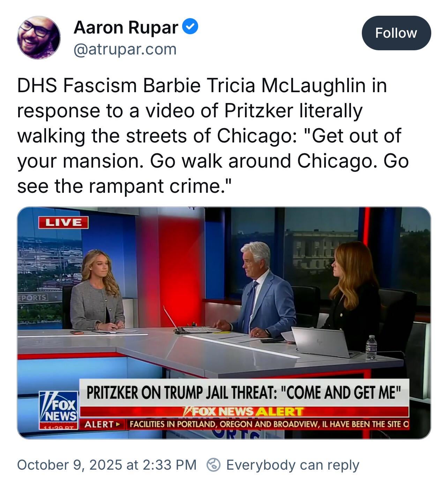Open Aaron Rupar's profile avatar
The height and width of the screenshot is (484, 448).
coord(38,37)
